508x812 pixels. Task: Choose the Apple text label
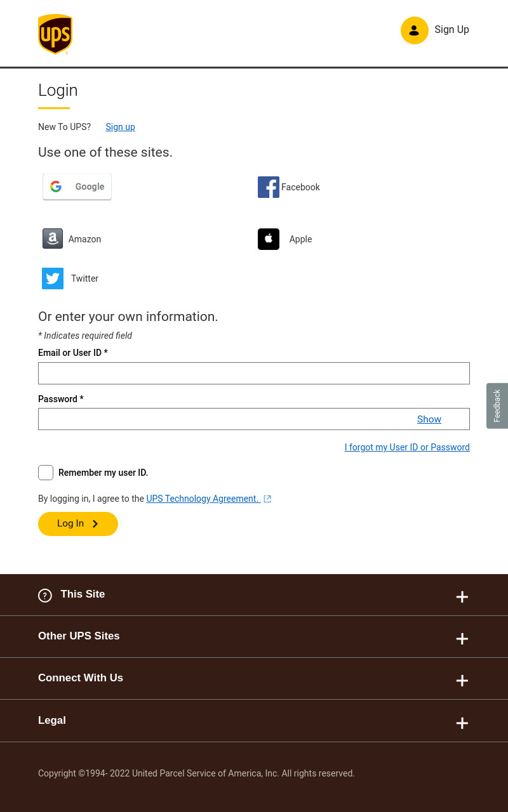[300, 239]
